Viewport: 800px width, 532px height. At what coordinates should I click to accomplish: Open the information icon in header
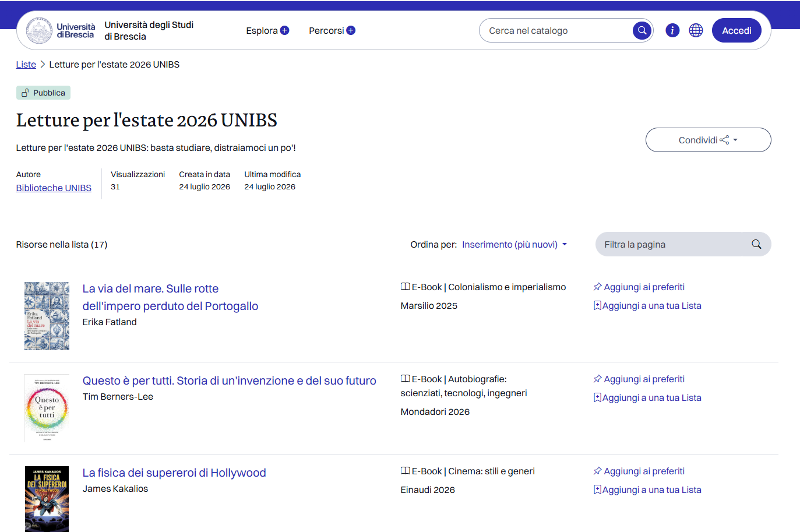tap(672, 30)
